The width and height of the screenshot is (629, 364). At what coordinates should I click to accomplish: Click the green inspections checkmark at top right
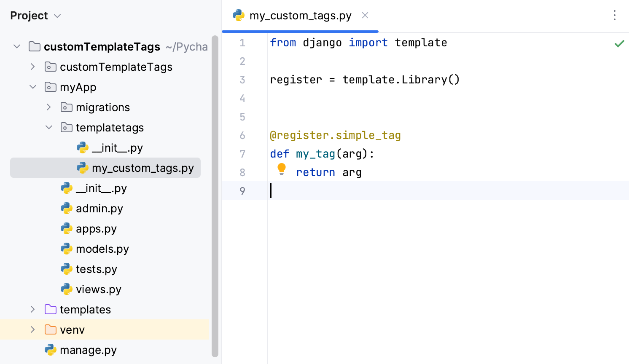coord(619,43)
